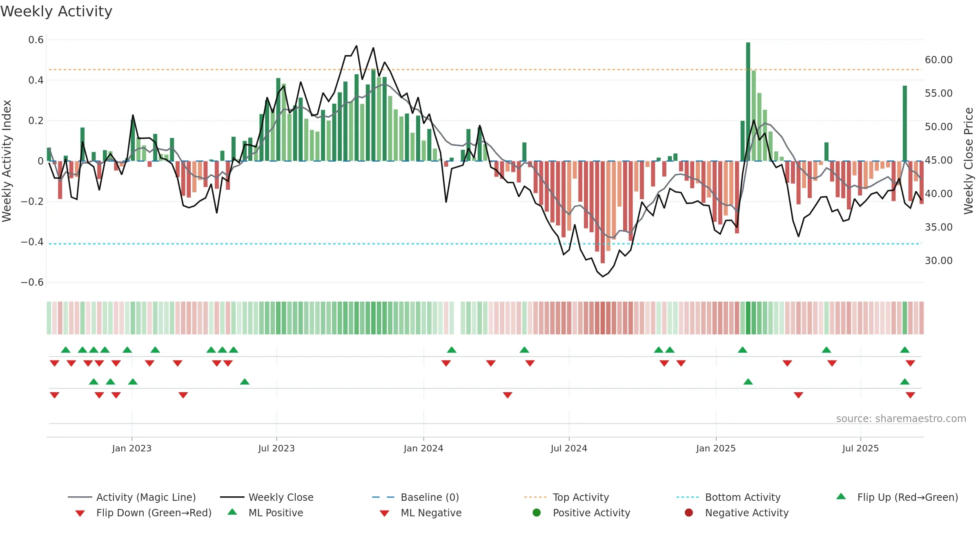Click the tall green bar after Jul 2025
The image size is (980, 551).
tap(905, 123)
